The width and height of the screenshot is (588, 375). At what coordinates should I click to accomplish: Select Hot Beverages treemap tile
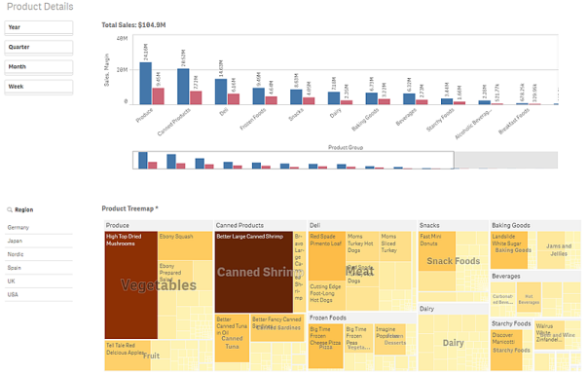click(x=529, y=298)
